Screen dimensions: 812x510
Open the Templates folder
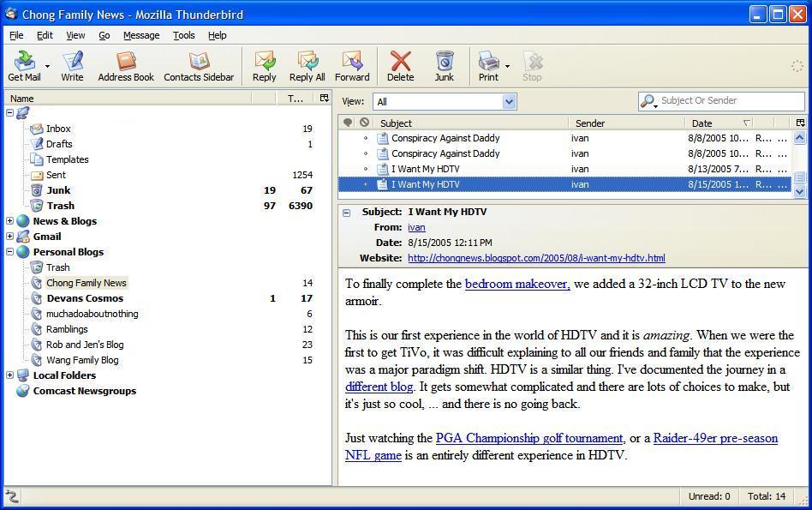pos(68,159)
